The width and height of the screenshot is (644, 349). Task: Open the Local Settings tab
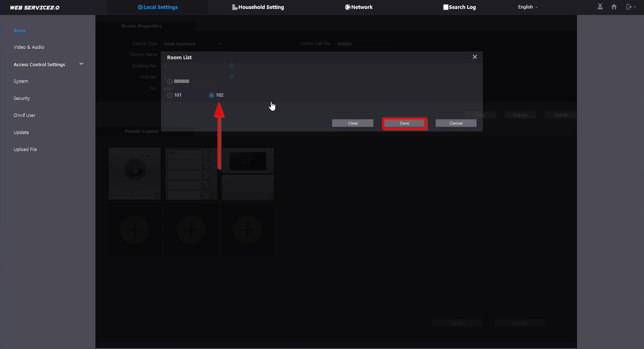[x=158, y=7]
